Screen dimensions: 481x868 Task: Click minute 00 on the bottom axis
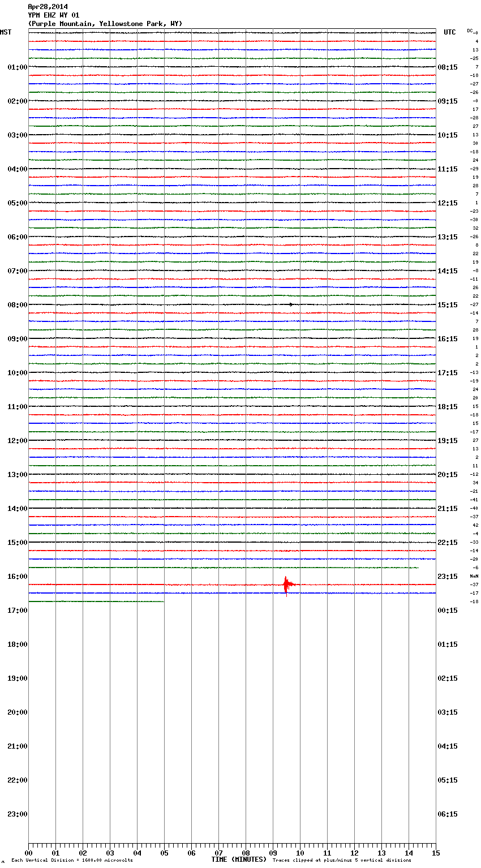[x=28, y=853]
